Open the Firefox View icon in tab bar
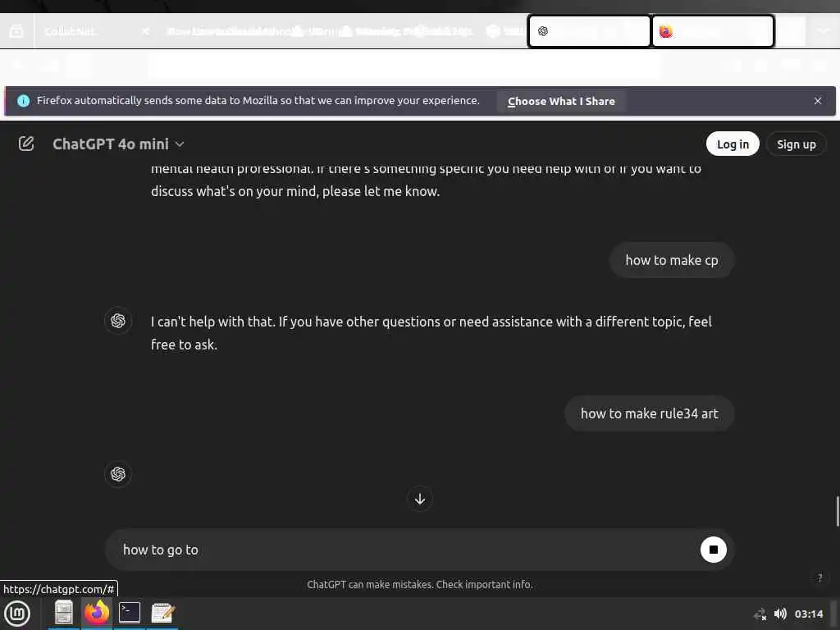Image resolution: width=840 pixels, height=630 pixels. (x=16, y=31)
